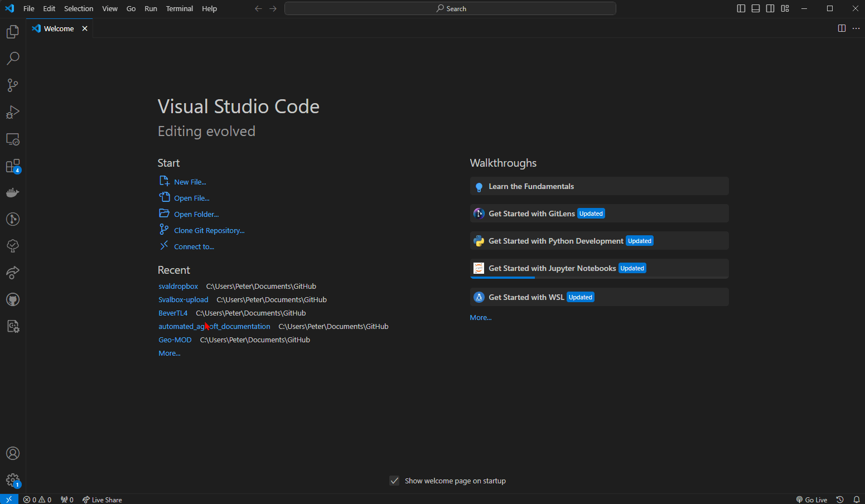865x504 pixels.
Task: Split the editor to the right
Action: [x=842, y=28]
